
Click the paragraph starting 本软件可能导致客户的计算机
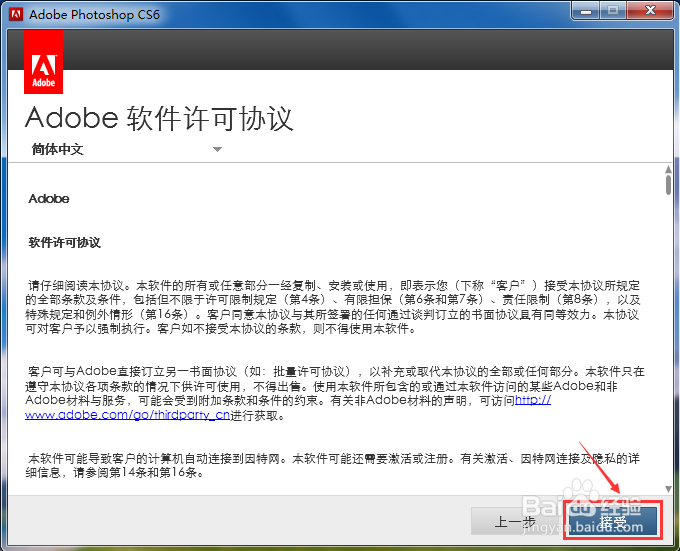point(332,465)
